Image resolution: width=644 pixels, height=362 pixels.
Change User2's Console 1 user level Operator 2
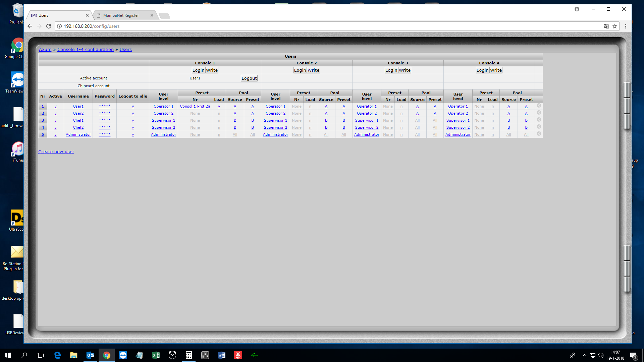(163, 114)
